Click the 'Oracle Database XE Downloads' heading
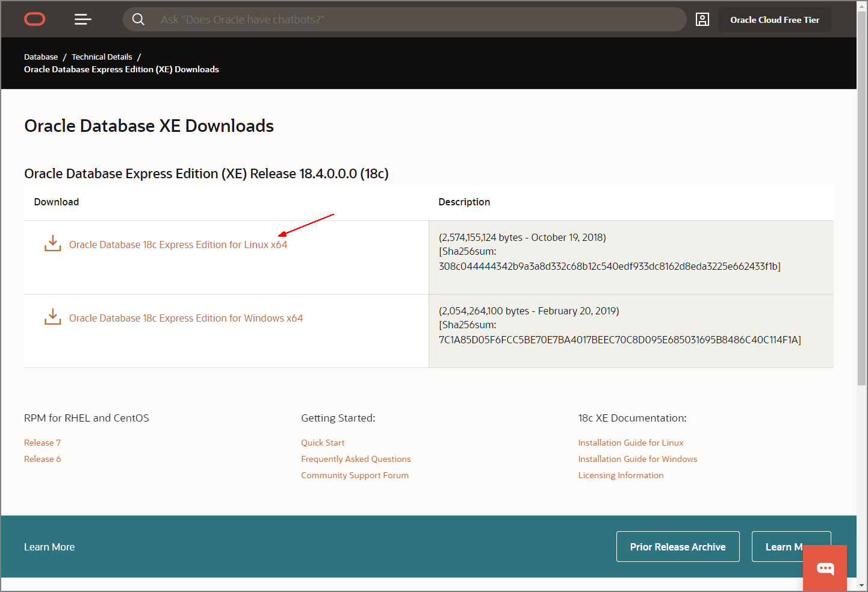This screenshot has width=868, height=592. pos(149,126)
